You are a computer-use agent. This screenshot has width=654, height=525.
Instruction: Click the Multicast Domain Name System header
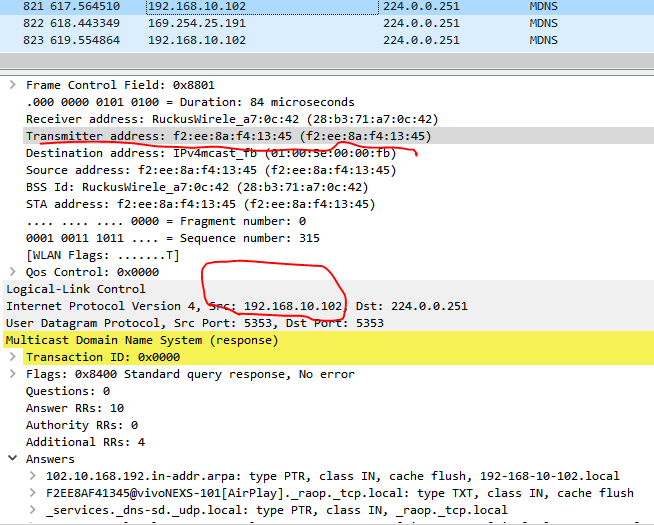[150, 340]
